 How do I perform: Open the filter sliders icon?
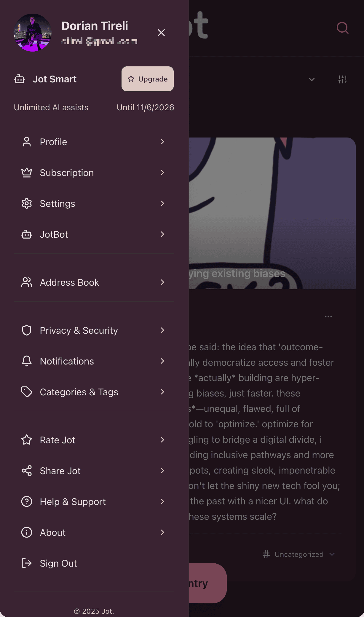[342, 79]
